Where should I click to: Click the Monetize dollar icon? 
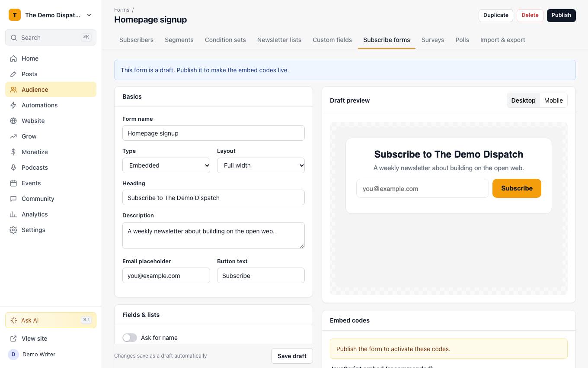tap(13, 152)
